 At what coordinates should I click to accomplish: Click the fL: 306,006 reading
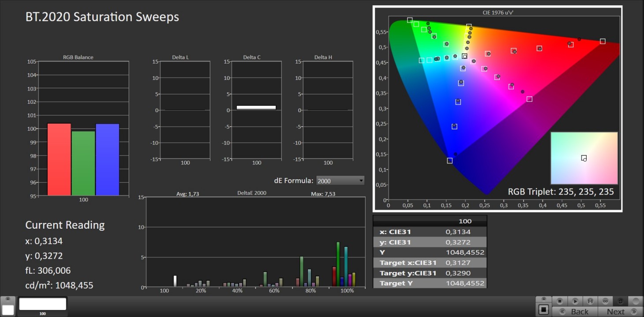click(x=48, y=271)
